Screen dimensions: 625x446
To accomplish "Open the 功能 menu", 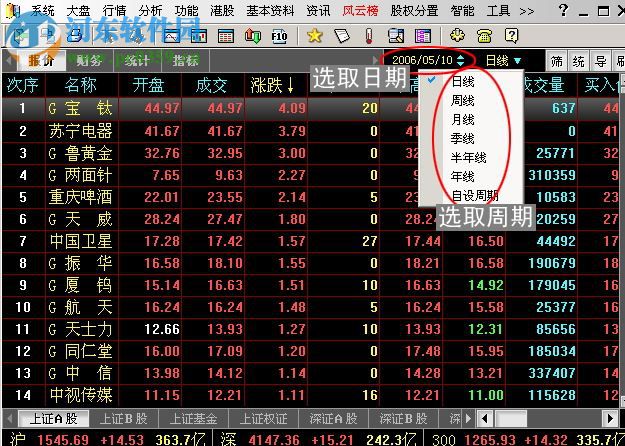I will click(x=186, y=10).
